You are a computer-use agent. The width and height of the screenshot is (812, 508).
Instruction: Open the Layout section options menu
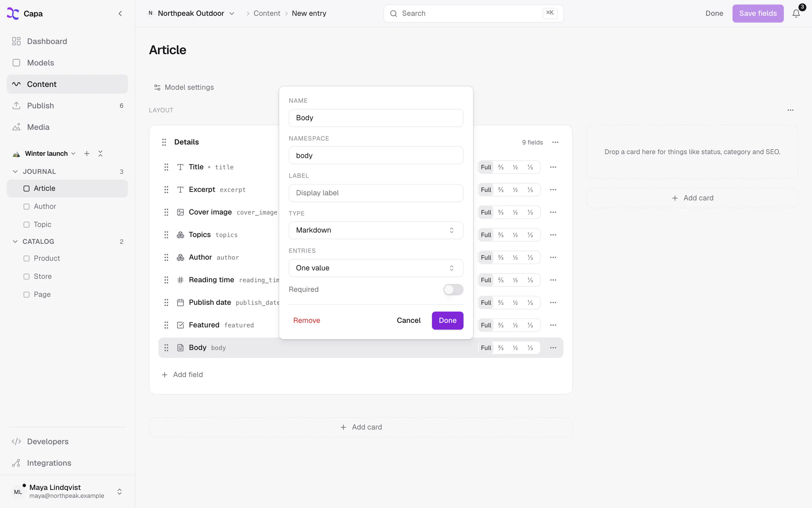tap(791, 110)
